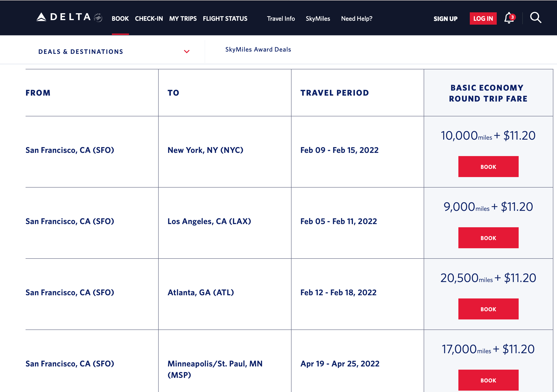Image resolution: width=557 pixels, height=392 pixels.
Task: Click the red chevron on DEALS & DESTINATIONS
Action: pyautogui.click(x=186, y=51)
